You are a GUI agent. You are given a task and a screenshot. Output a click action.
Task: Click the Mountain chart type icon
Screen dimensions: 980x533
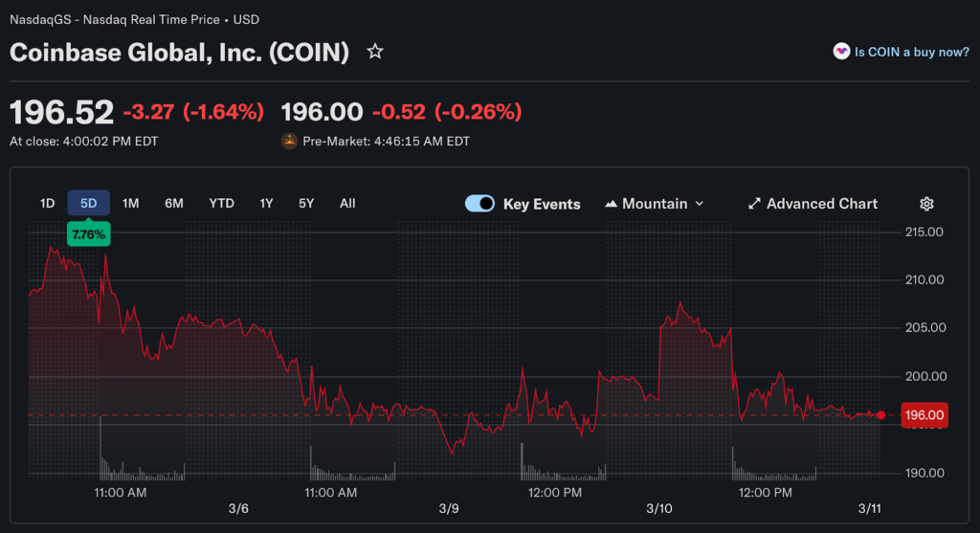coord(611,204)
